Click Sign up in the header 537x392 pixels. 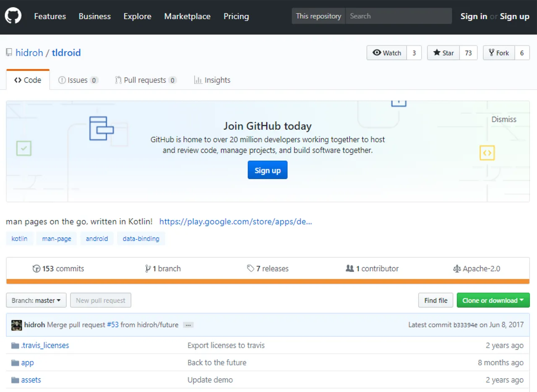514,16
